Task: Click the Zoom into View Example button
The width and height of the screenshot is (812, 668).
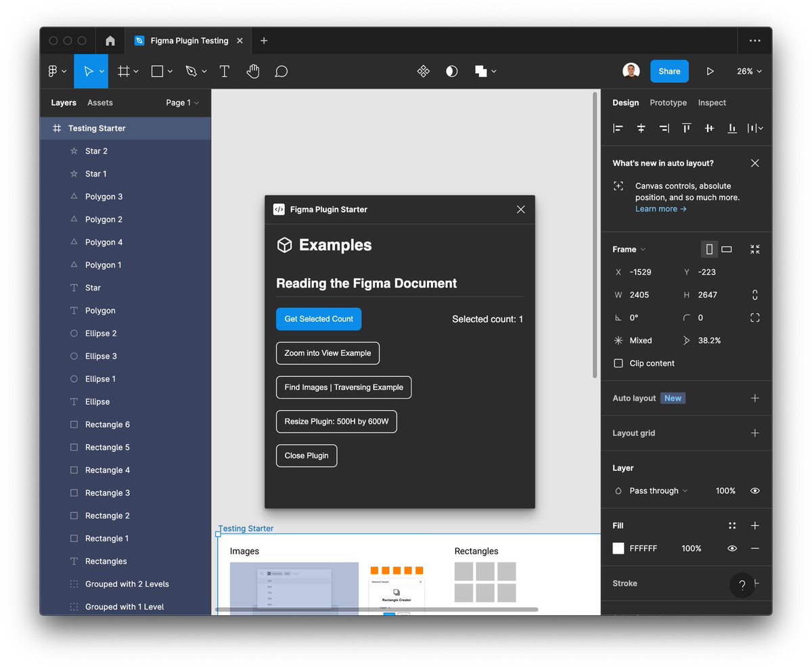Action: click(x=328, y=353)
